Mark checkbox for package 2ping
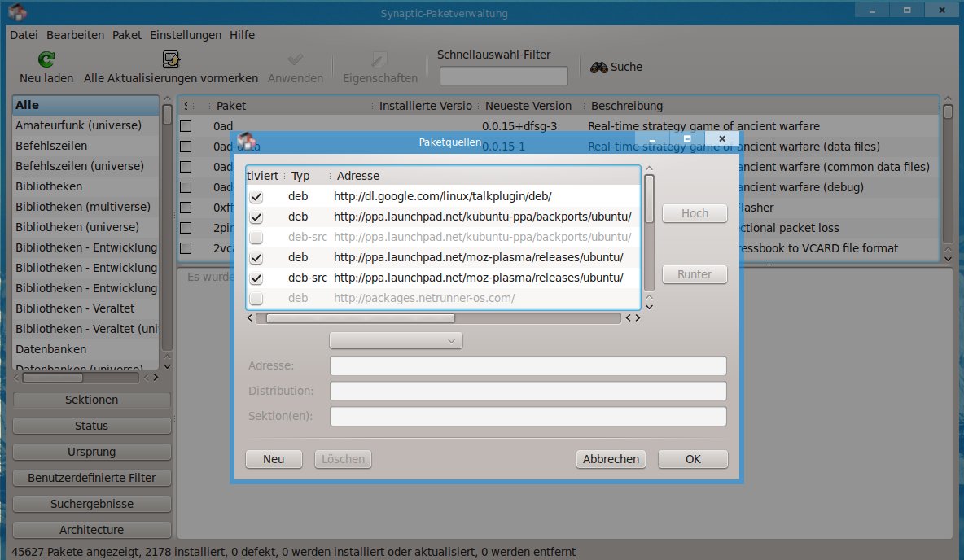The height and width of the screenshot is (560, 964). pos(186,227)
